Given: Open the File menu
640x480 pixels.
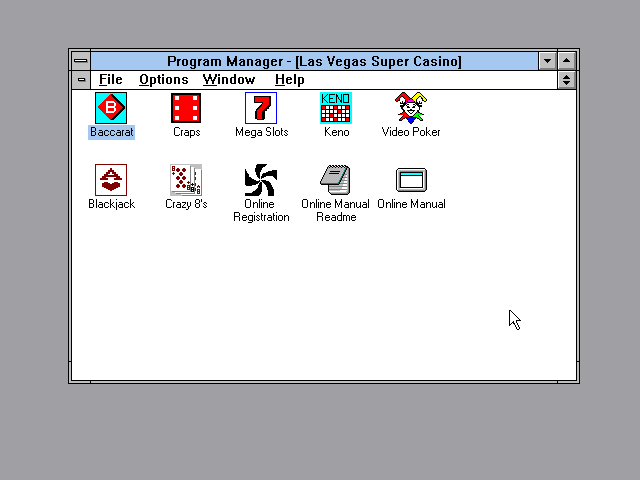Looking at the screenshot, I should coord(111,80).
